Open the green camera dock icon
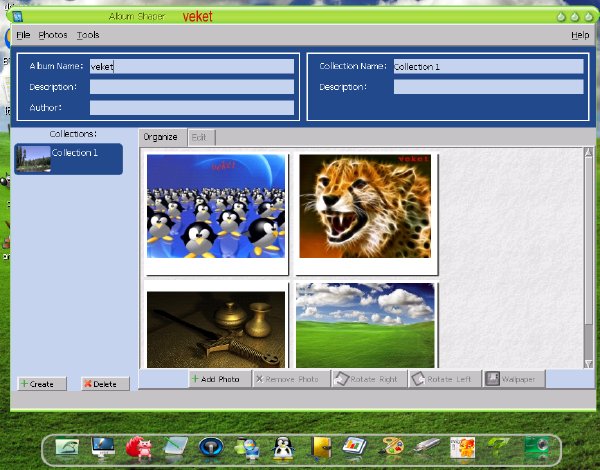Image resolution: width=600 pixels, height=470 pixels. click(x=536, y=447)
